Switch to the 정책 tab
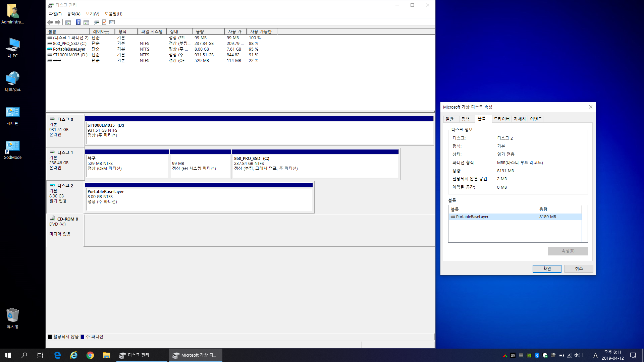This screenshot has height=362, width=644. point(466,119)
